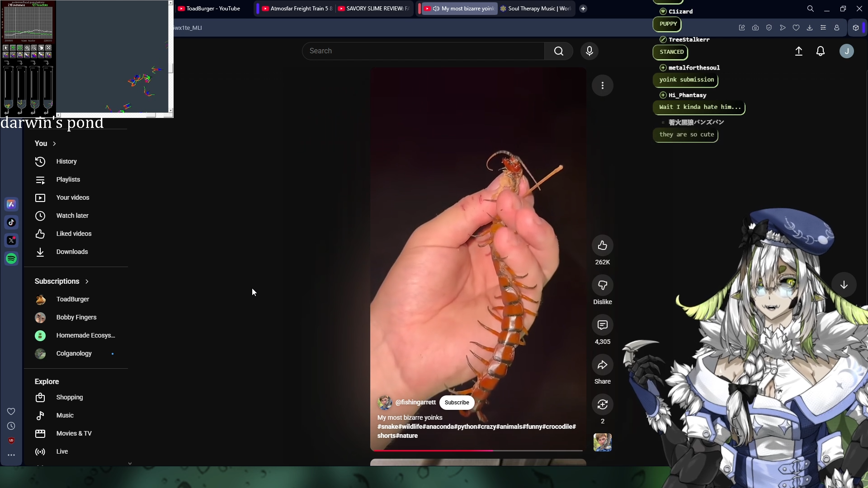Click the voice search microphone icon
868x488 pixels.
click(x=589, y=51)
